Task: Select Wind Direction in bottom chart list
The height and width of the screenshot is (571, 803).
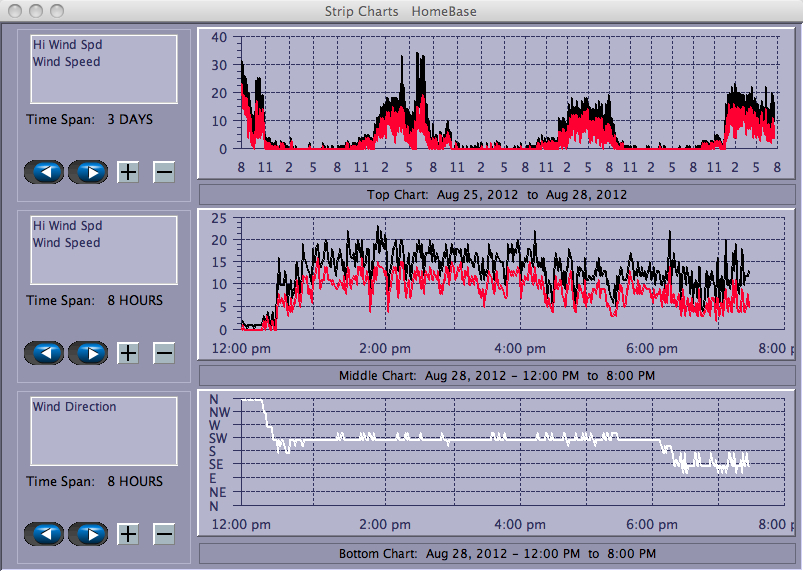Action: pyautogui.click(x=74, y=407)
